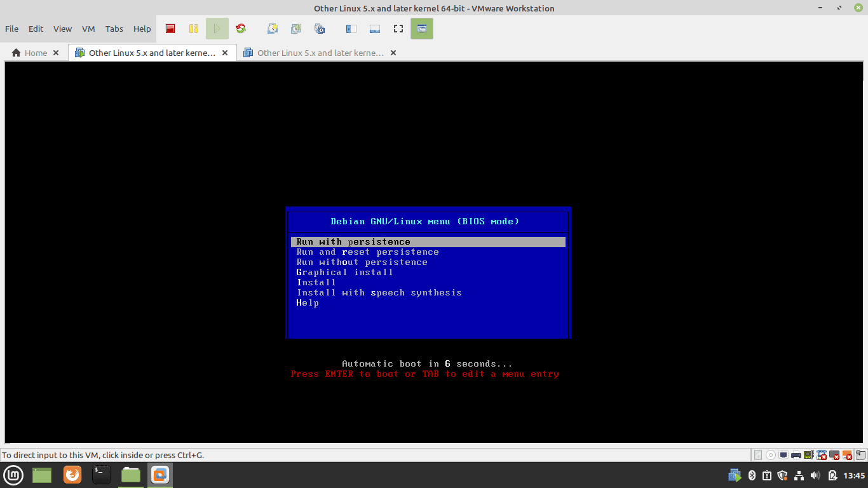
Task: Open the sound volume tray icon
Action: [815, 475]
